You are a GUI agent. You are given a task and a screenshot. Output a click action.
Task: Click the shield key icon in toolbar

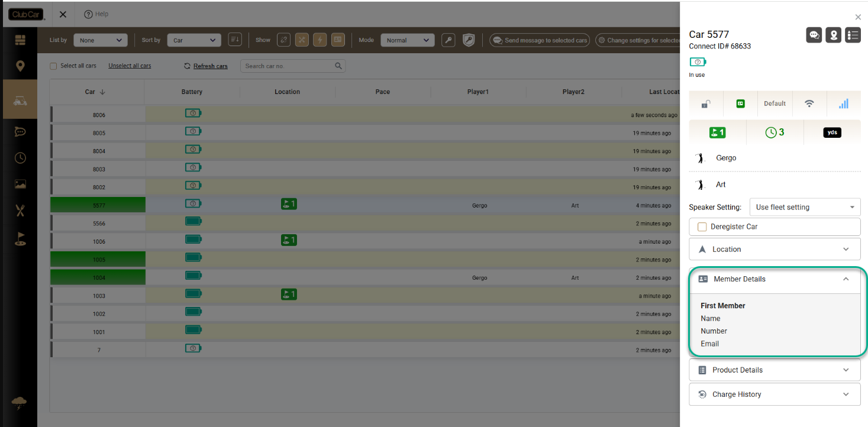pyautogui.click(x=469, y=40)
